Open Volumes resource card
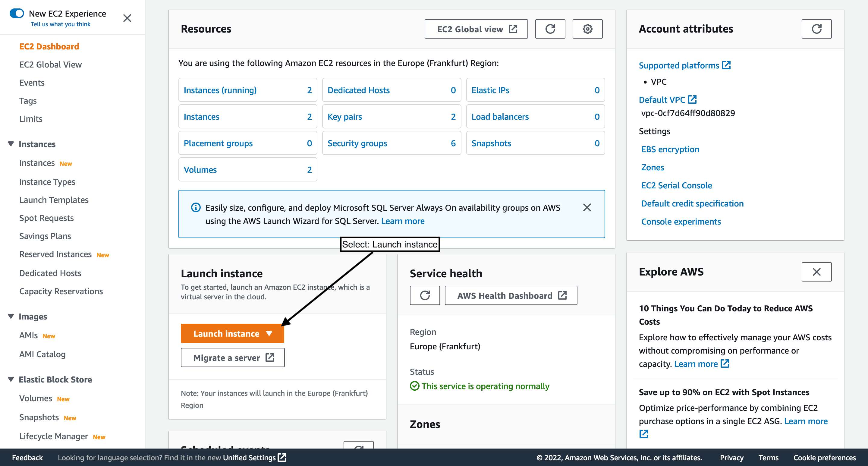868x466 pixels. coord(248,170)
